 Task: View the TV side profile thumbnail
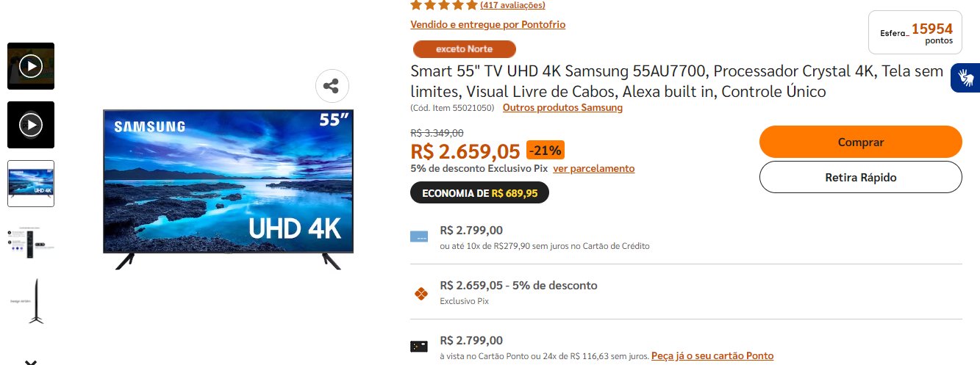[31, 301]
